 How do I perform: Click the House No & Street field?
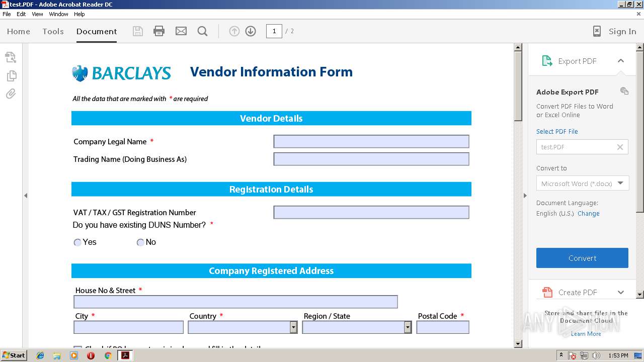tap(235, 302)
